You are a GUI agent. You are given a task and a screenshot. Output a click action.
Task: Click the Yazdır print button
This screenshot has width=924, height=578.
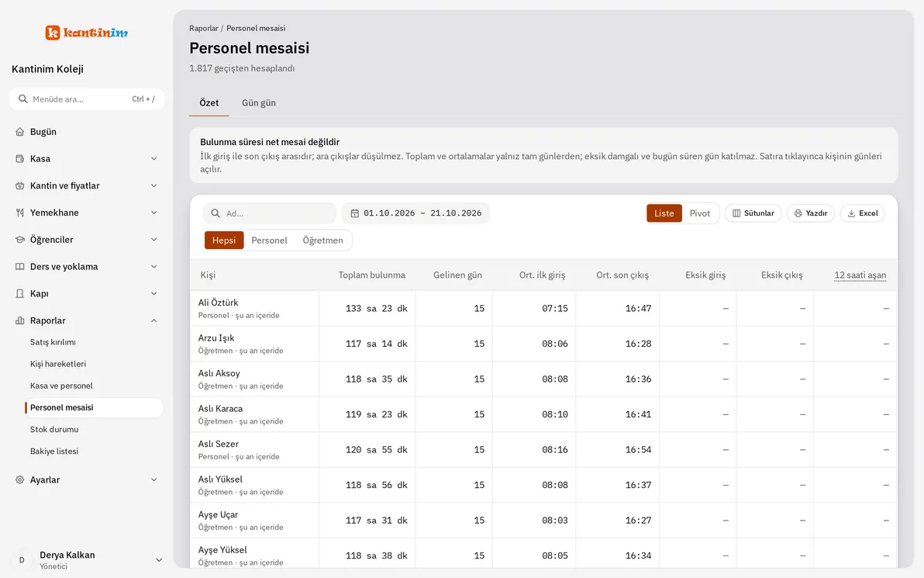click(x=811, y=213)
